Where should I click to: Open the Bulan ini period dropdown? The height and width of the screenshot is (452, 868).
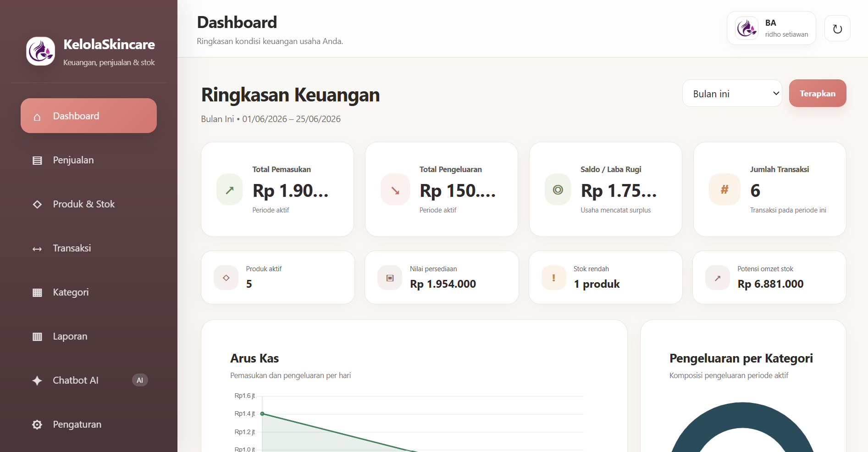coord(732,94)
